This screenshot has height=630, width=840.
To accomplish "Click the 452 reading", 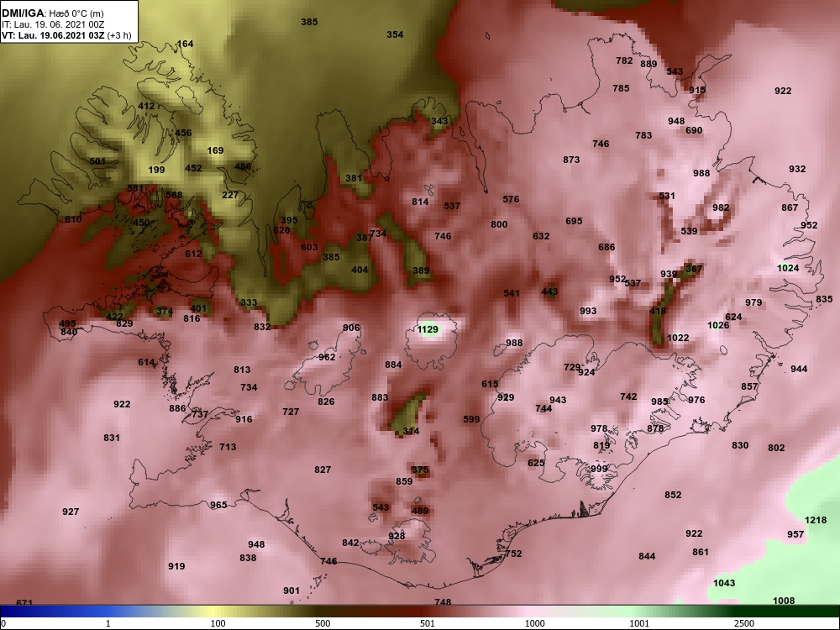I will pyautogui.click(x=193, y=168).
